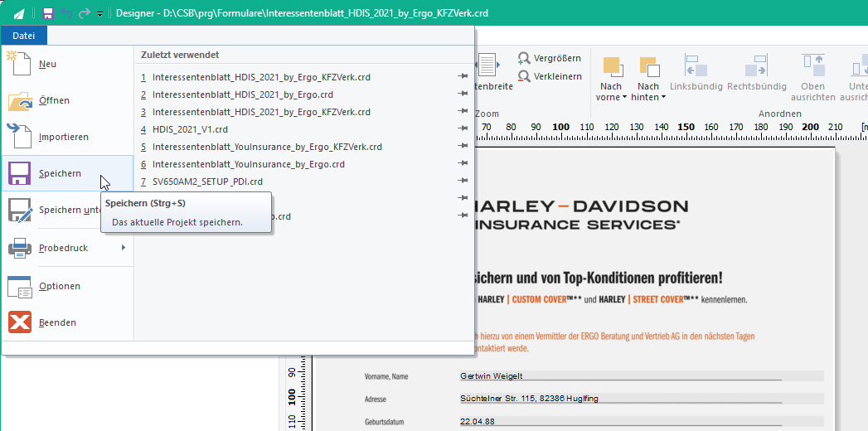
Task: Pin recent entry 3 to the list
Action: 463,112
